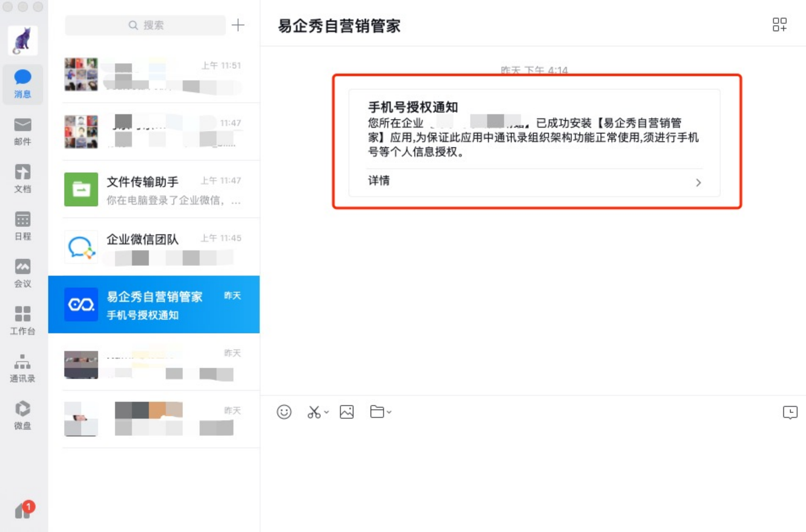Expand the file options dropdown arrow
The image size is (806, 532).
(x=389, y=412)
